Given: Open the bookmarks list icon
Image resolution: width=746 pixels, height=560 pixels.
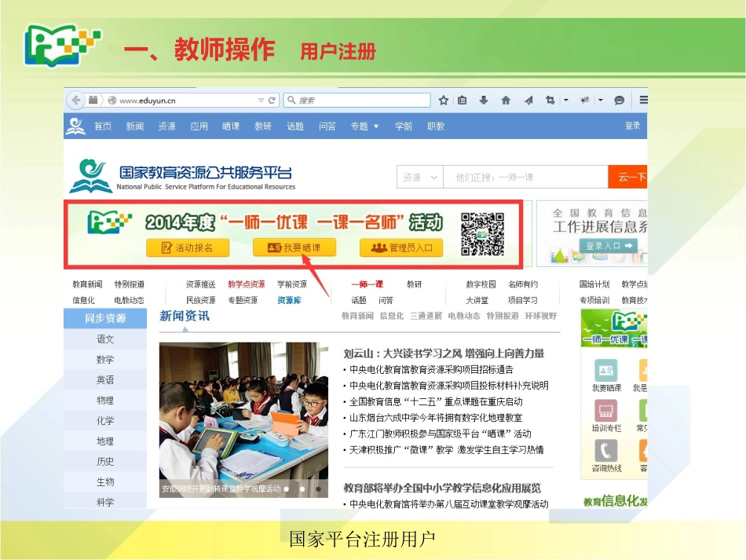Looking at the screenshot, I should (462, 100).
